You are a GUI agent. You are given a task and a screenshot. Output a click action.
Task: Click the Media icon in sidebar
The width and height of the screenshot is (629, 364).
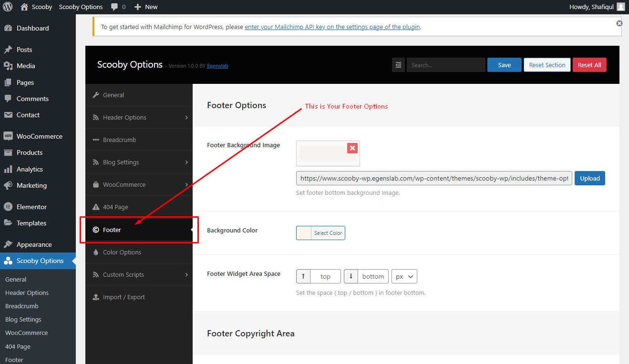point(8,66)
